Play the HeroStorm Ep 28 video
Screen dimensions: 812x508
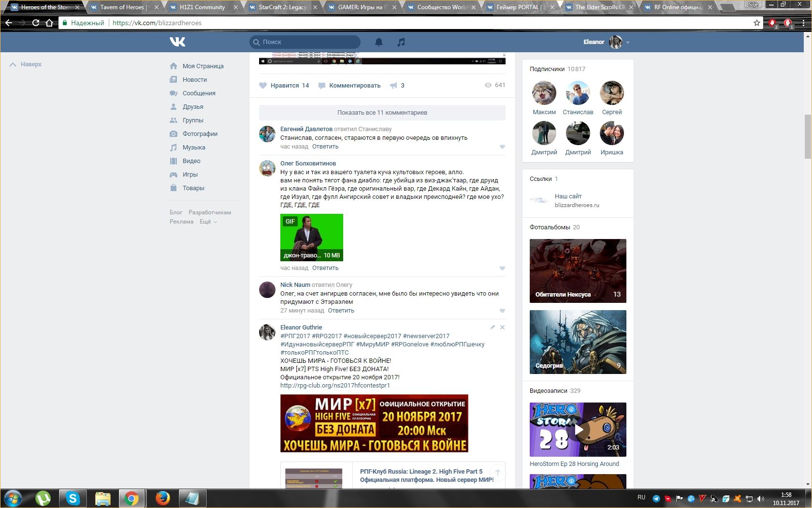[x=578, y=430]
